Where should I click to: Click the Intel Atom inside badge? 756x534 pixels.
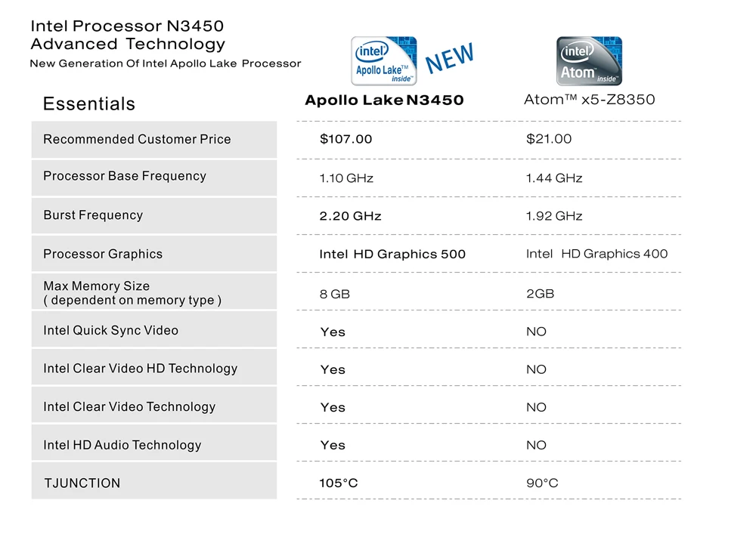pyautogui.click(x=589, y=60)
